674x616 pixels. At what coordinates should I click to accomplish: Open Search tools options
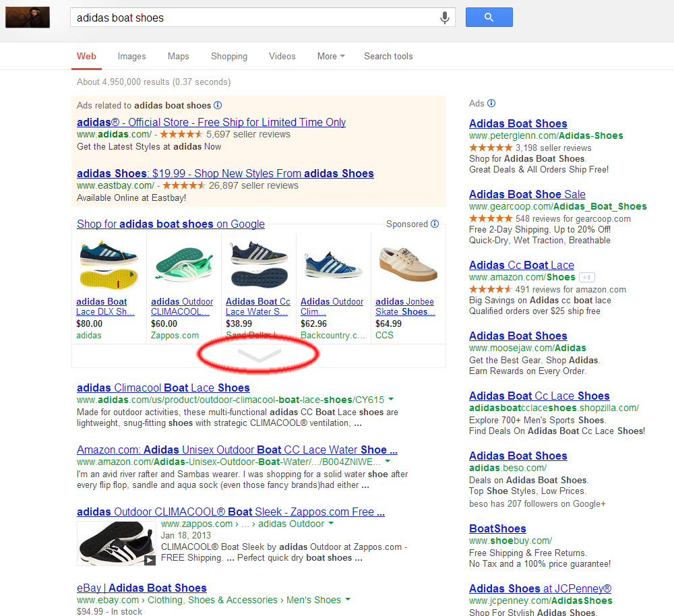388,57
